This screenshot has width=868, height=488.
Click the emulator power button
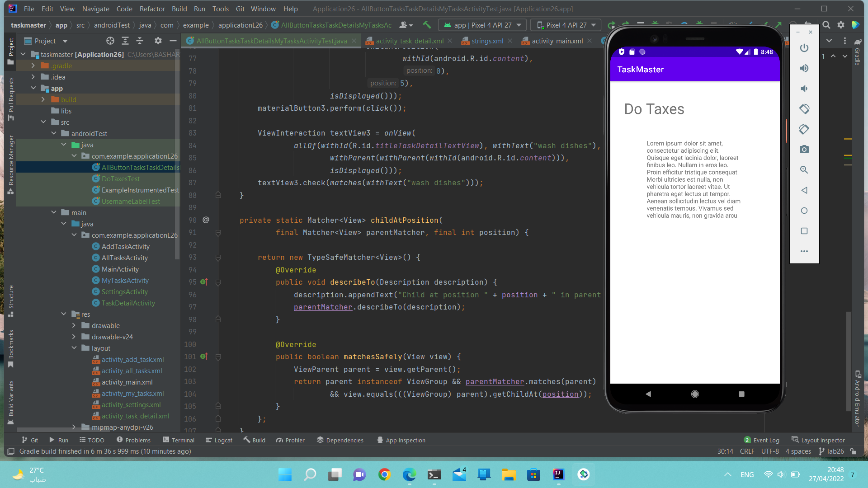click(x=804, y=48)
